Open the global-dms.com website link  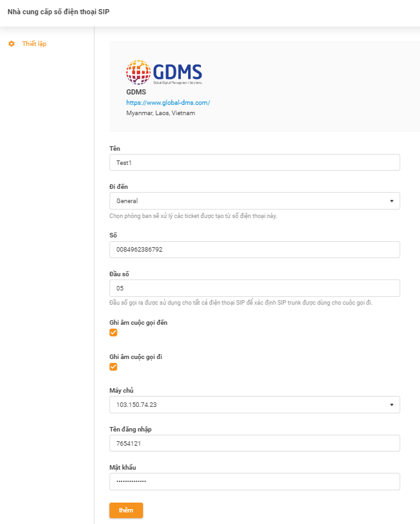point(168,102)
